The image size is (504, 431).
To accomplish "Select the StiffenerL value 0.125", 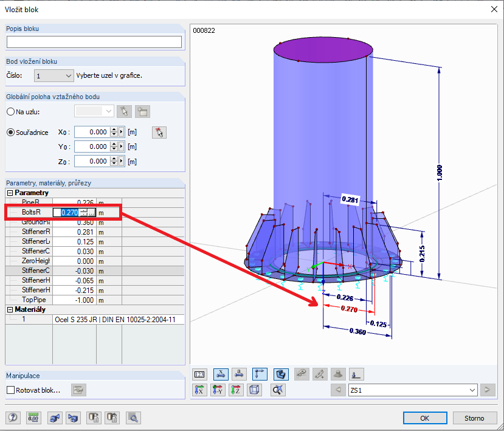I will [x=75, y=242].
